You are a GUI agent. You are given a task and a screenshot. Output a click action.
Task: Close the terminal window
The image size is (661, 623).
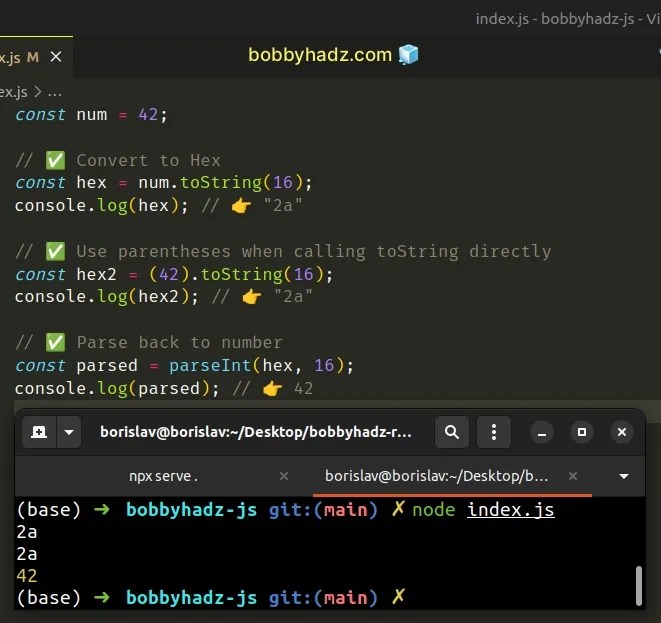(x=622, y=432)
